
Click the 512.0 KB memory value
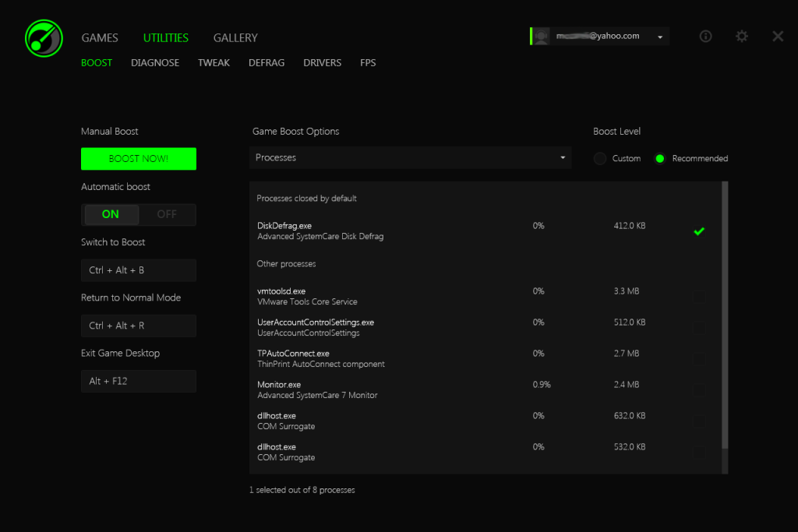point(630,322)
